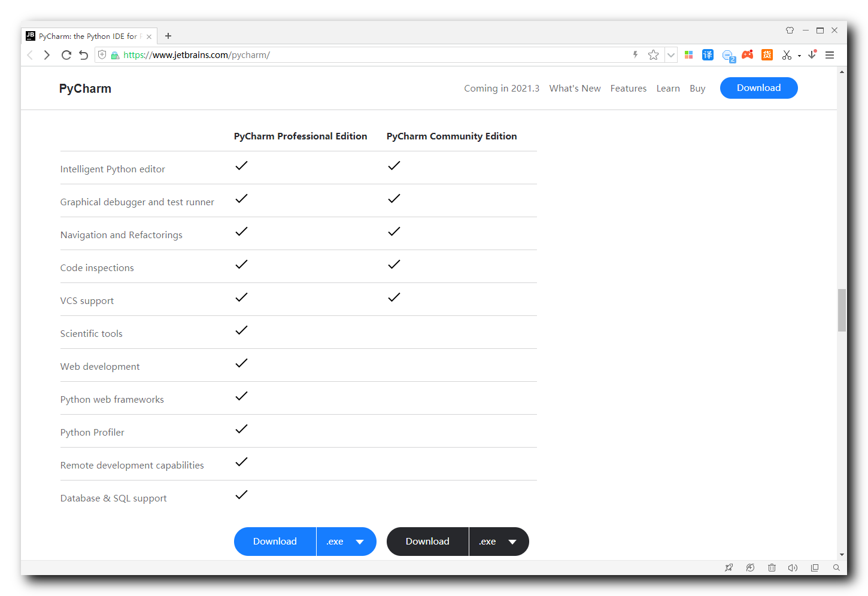Open the Learn nav item
This screenshot has height=596, width=868.
click(668, 89)
